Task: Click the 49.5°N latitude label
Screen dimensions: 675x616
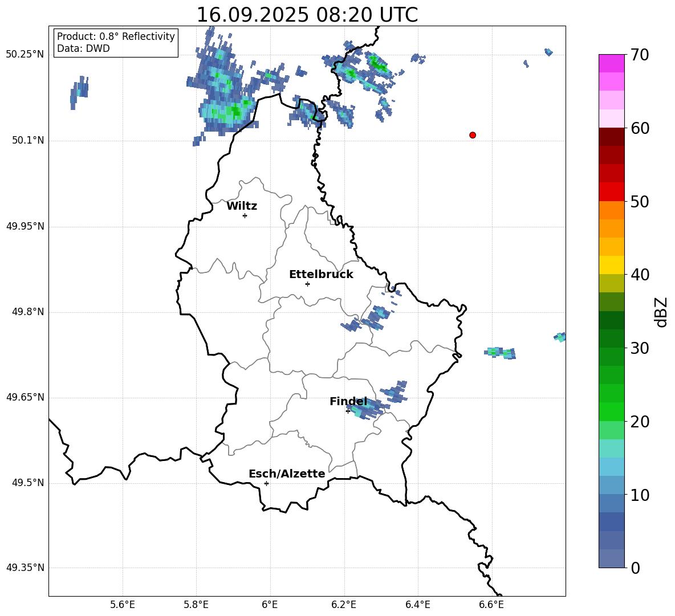Action: tap(28, 483)
